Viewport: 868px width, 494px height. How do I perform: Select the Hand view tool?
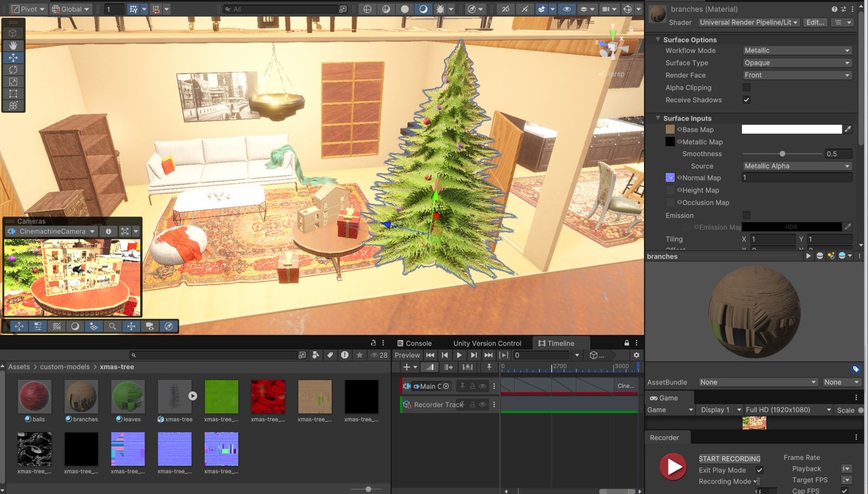coord(13,45)
